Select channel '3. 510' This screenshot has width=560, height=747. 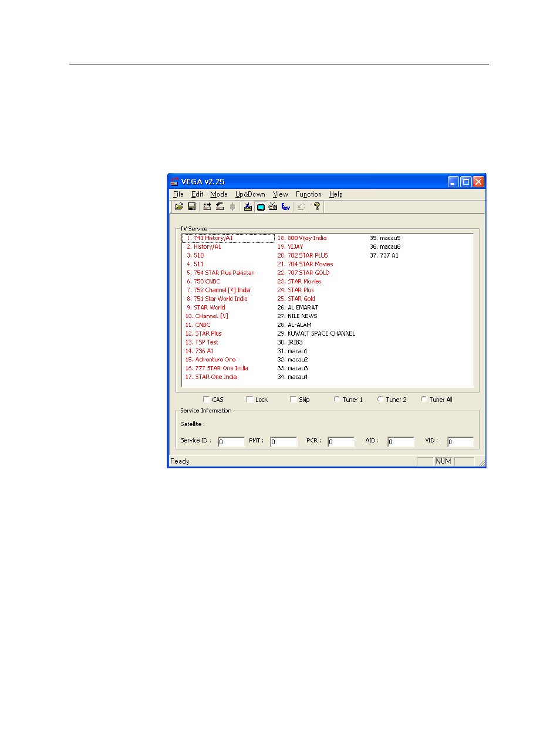(x=195, y=256)
